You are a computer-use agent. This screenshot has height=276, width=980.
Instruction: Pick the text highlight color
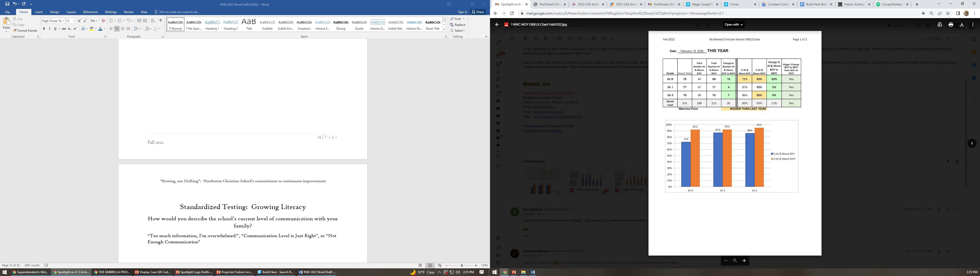click(x=91, y=29)
